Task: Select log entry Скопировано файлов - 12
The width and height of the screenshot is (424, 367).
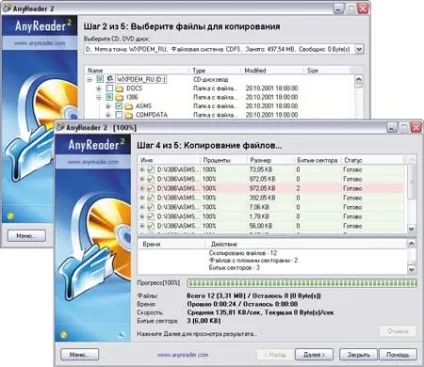Action: click(x=243, y=253)
